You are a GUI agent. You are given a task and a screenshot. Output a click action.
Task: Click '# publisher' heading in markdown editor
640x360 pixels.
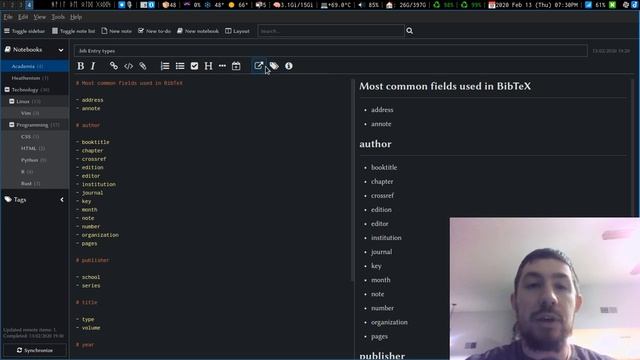click(93, 260)
